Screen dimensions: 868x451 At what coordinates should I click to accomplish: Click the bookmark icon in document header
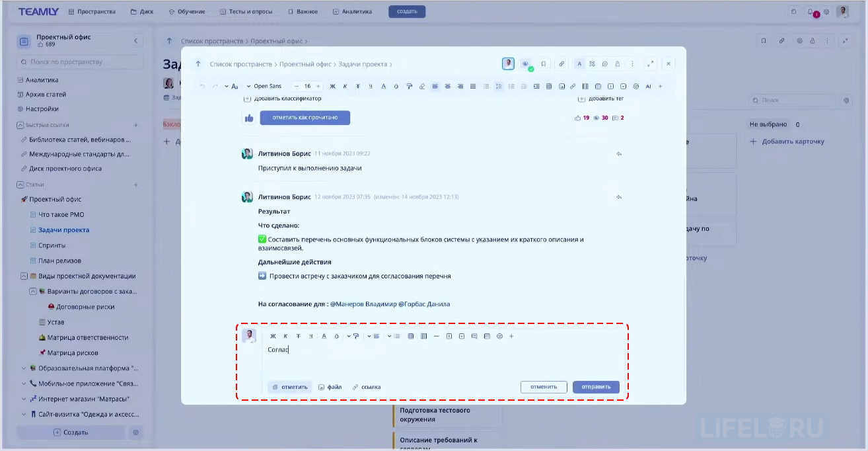pyautogui.click(x=544, y=63)
